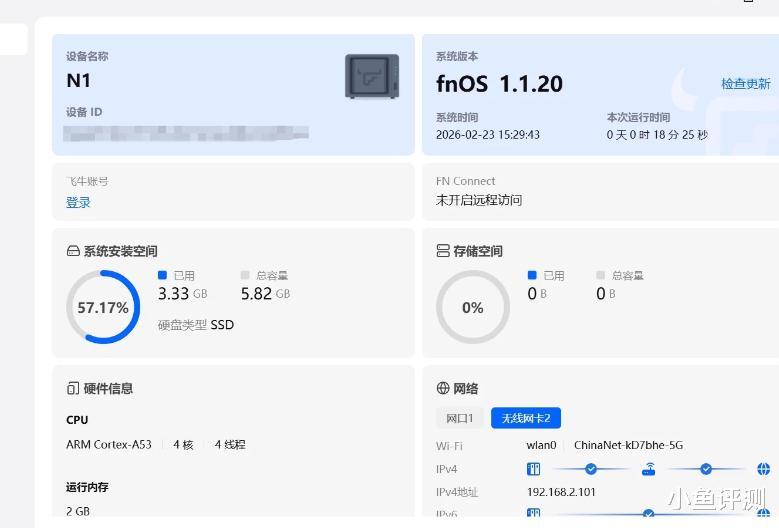The height and width of the screenshot is (528, 779).
Task: Click the blue 已用 legend swatch in 存储空间
Action: [x=532, y=275]
